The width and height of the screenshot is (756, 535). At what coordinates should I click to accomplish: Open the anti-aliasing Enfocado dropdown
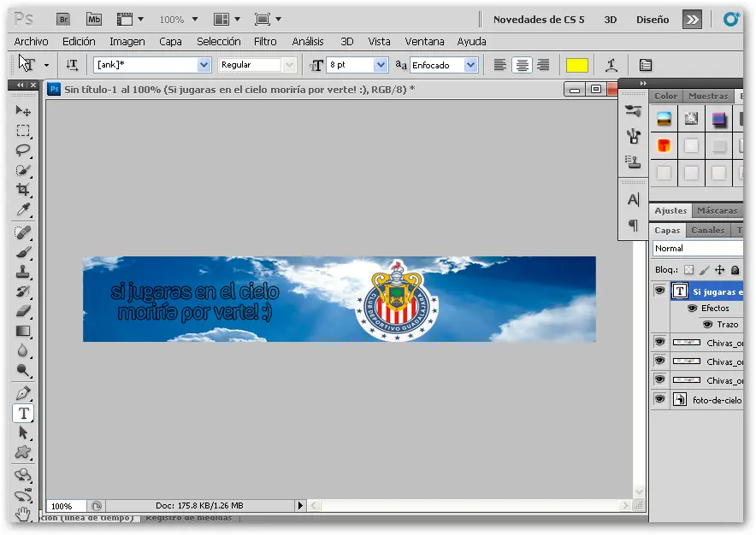tap(470, 65)
